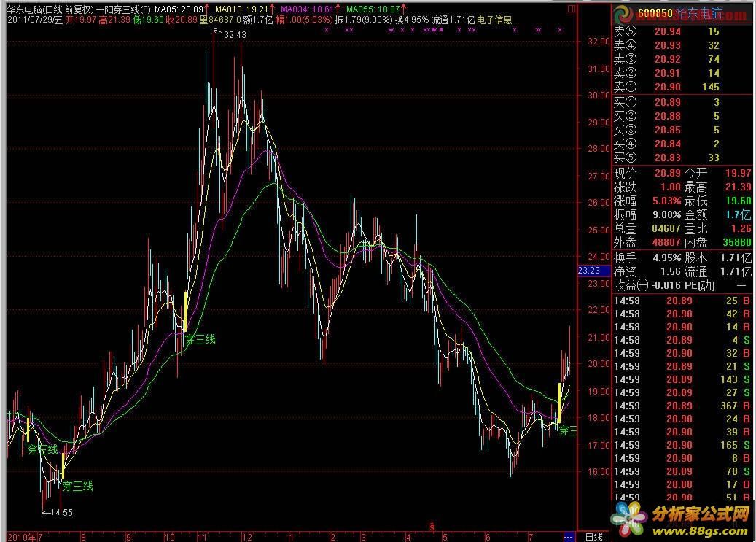Click the date 2011/07/29/五 in the header
This screenshot has height=542, width=756.
35,20
